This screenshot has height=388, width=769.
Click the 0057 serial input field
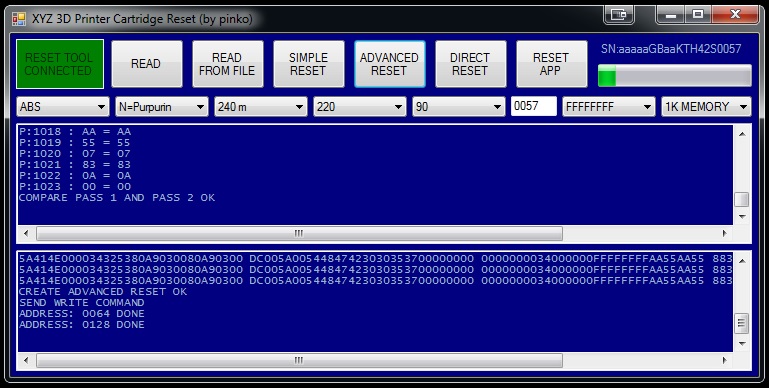pyautogui.click(x=534, y=106)
